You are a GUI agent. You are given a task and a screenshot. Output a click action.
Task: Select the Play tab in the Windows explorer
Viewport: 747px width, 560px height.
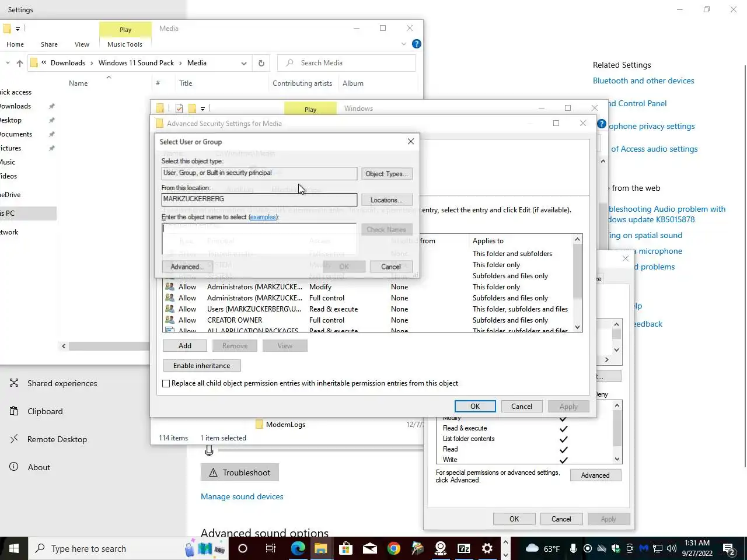[x=310, y=109]
